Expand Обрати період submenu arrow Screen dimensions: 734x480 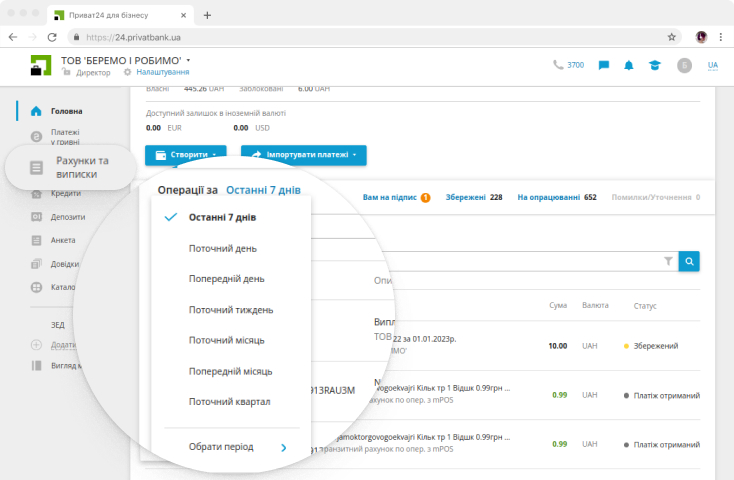click(x=283, y=447)
